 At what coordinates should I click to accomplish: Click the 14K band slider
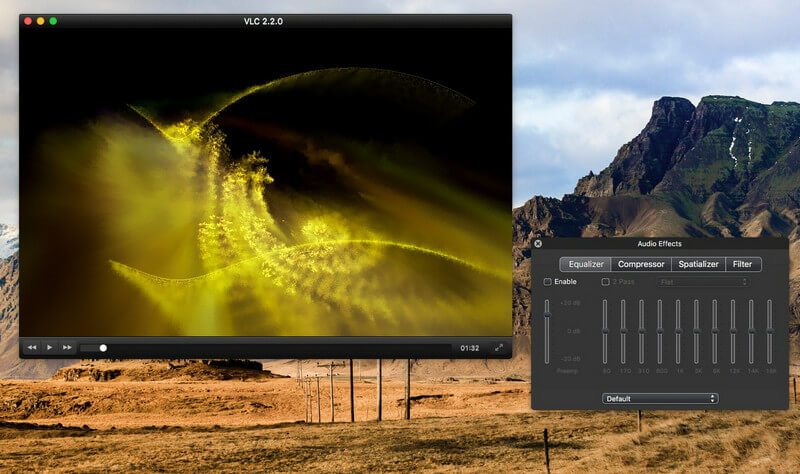(x=752, y=332)
